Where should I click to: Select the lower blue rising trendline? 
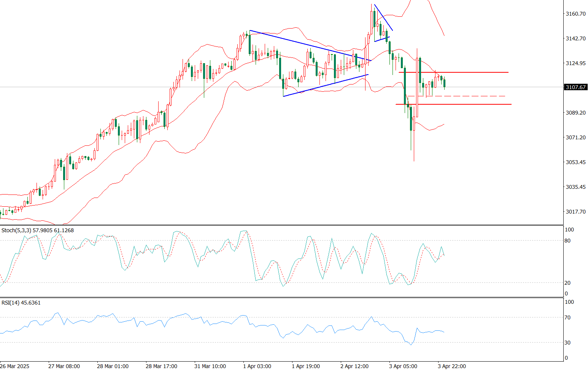[x=326, y=85]
